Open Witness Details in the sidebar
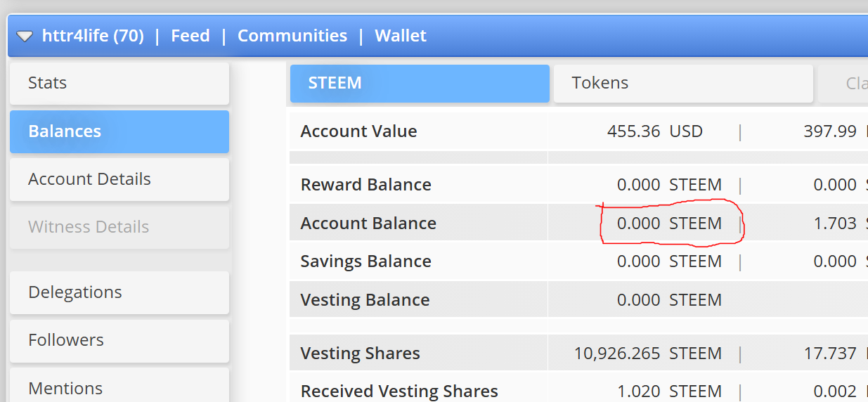 coord(119,227)
